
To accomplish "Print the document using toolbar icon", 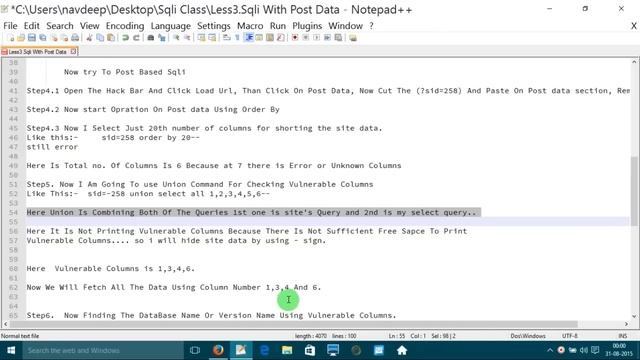I will pos(75,38).
